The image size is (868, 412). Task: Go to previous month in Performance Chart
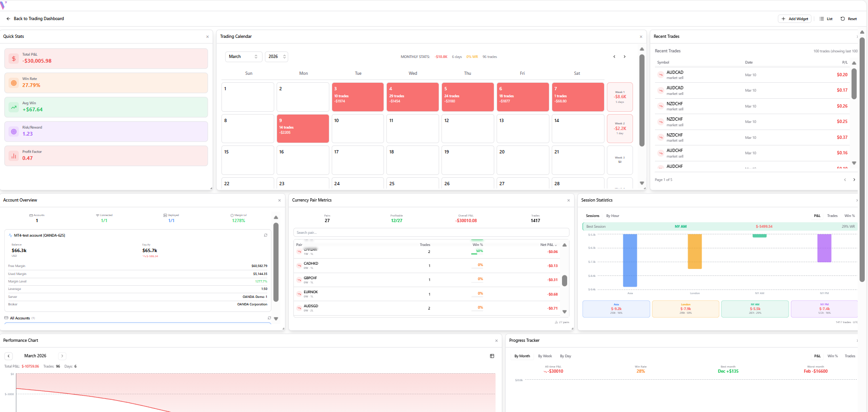coord(8,356)
